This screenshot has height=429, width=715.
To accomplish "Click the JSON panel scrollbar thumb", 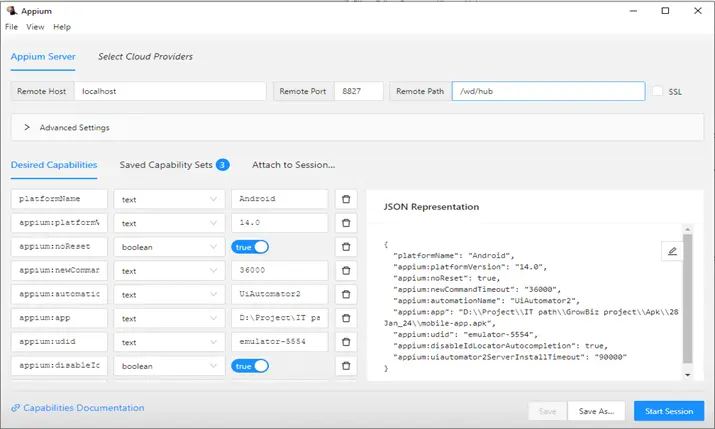I will (x=688, y=299).
